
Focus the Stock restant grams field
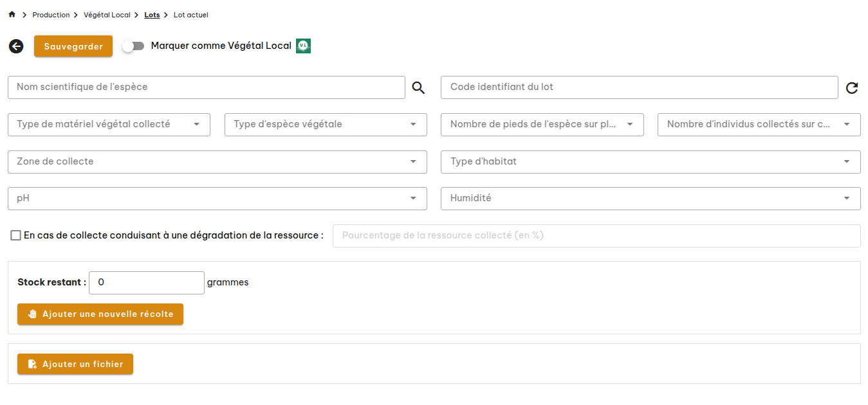146,283
